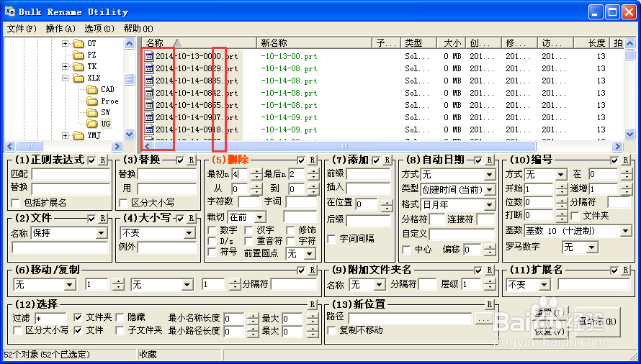
Task: Reset section (9) 附加文件夹名 with R button
Action: point(490,270)
